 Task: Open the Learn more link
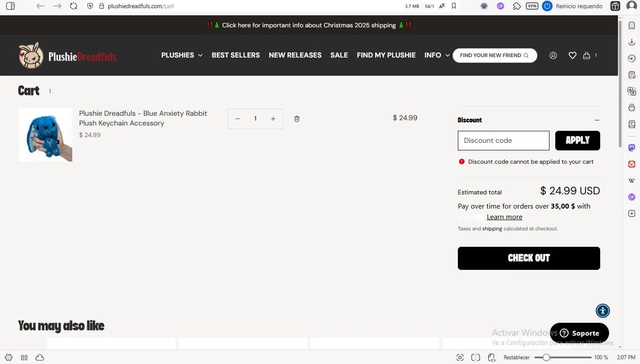(x=504, y=217)
